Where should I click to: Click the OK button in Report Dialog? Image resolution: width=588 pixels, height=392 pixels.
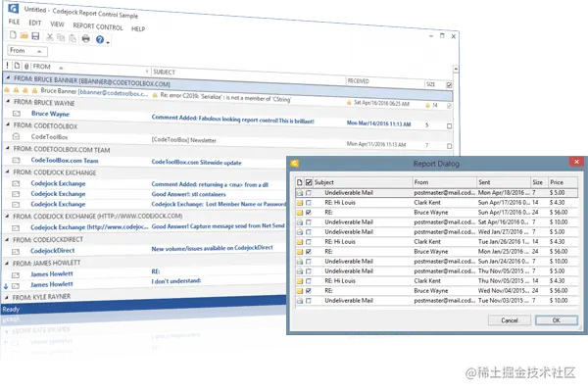click(556, 320)
